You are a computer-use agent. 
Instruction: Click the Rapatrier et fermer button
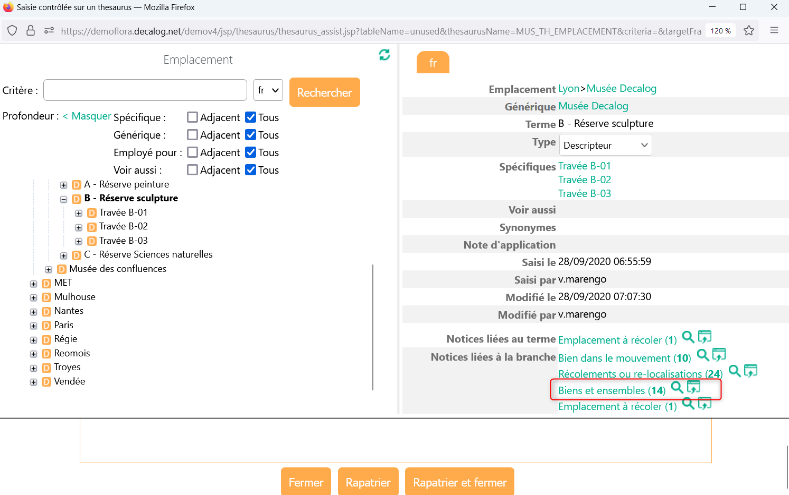tap(459, 482)
